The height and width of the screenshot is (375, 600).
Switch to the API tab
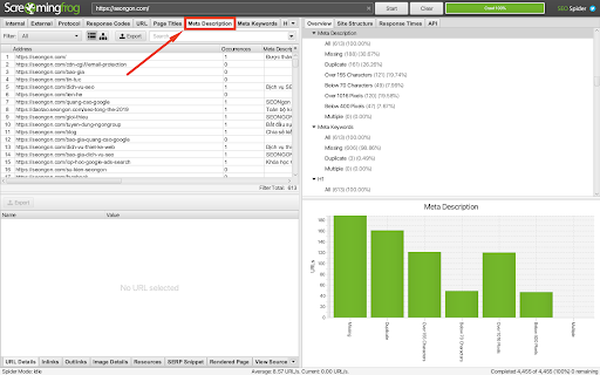433,23
